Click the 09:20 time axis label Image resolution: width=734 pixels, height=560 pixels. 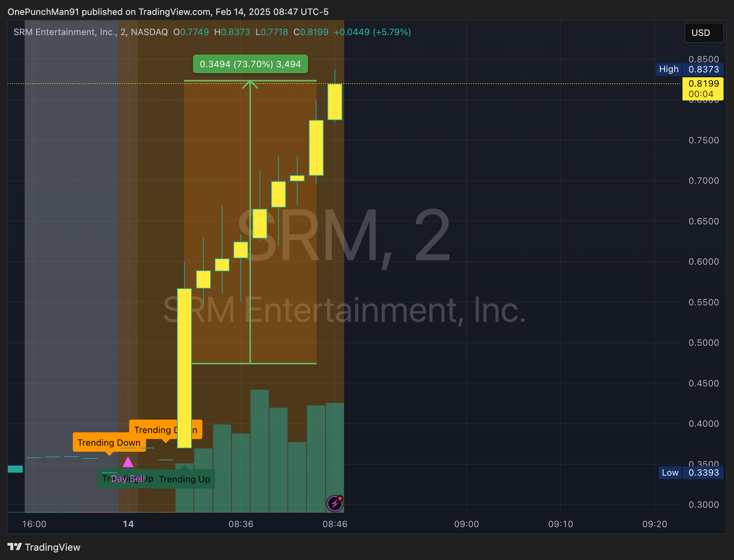pyautogui.click(x=654, y=524)
